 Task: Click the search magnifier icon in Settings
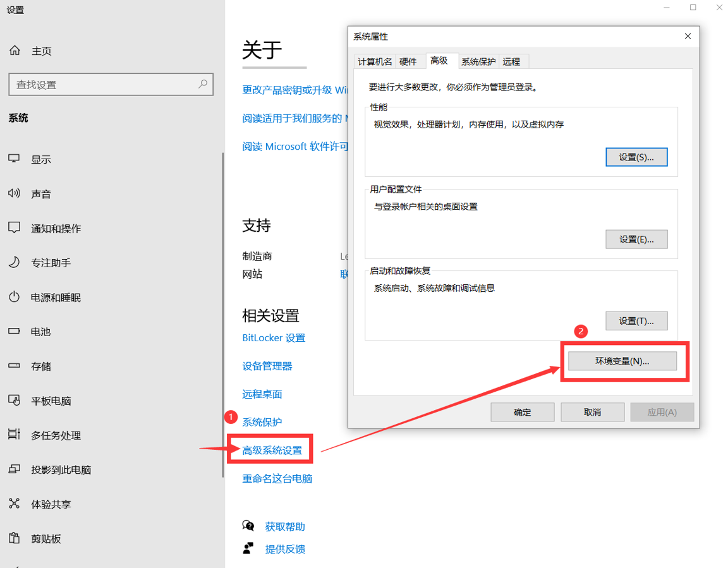tap(203, 84)
